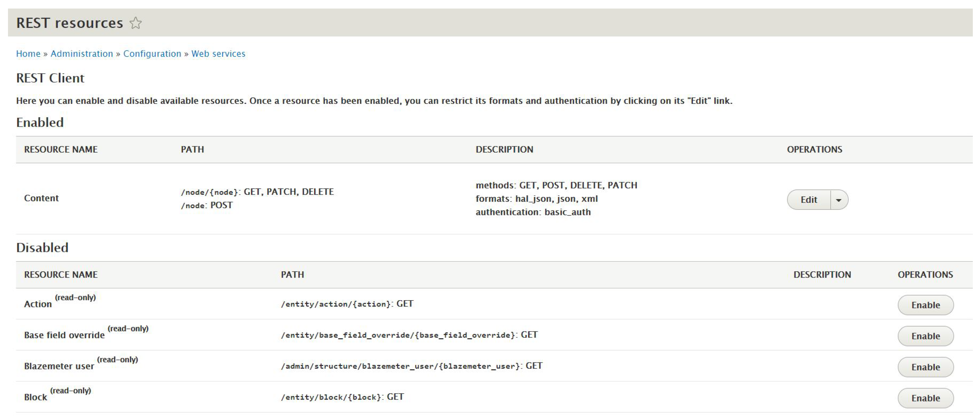Navigate to the Configuration breadcrumb link

pyautogui.click(x=152, y=54)
